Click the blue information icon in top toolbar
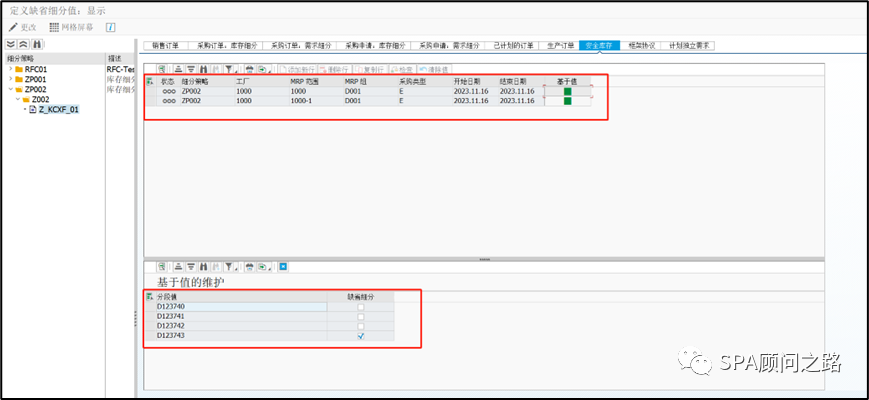 pos(110,27)
